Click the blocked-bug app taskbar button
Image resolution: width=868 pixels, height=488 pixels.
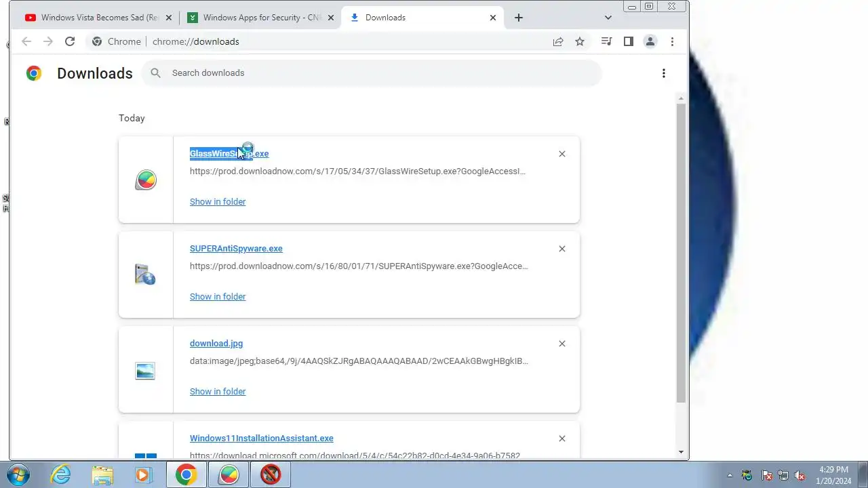[x=271, y=474]
